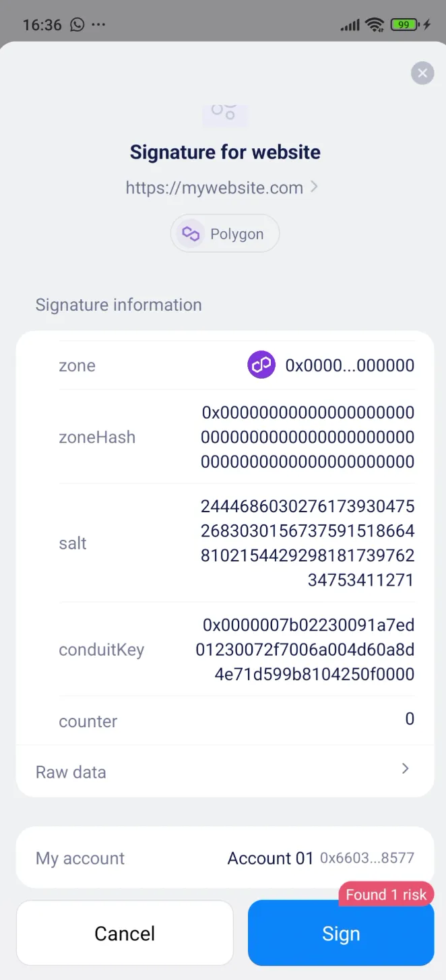Cancel the signature request
Viewport: 446px width, 980px height.
coord(125,933)
